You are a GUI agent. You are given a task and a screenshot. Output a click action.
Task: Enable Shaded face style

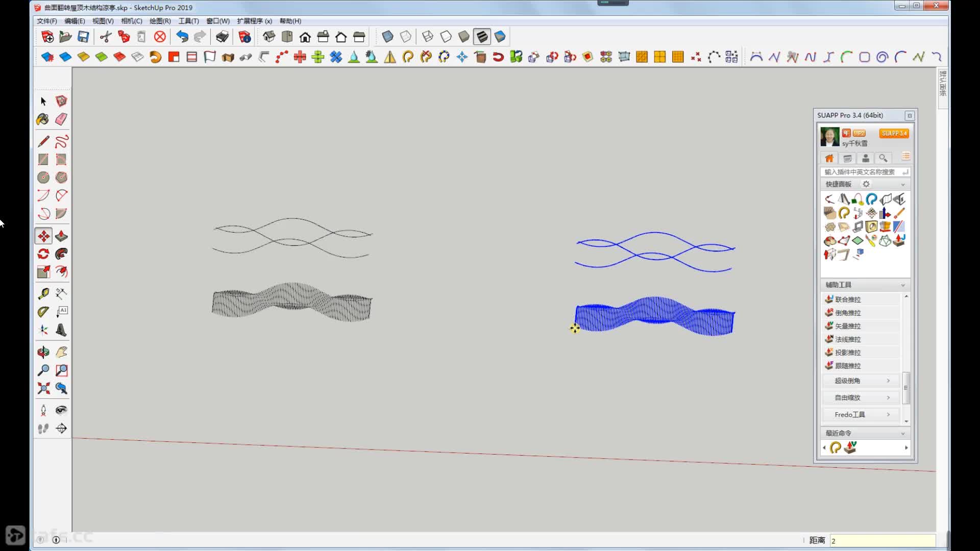click(x=464, y=37)
